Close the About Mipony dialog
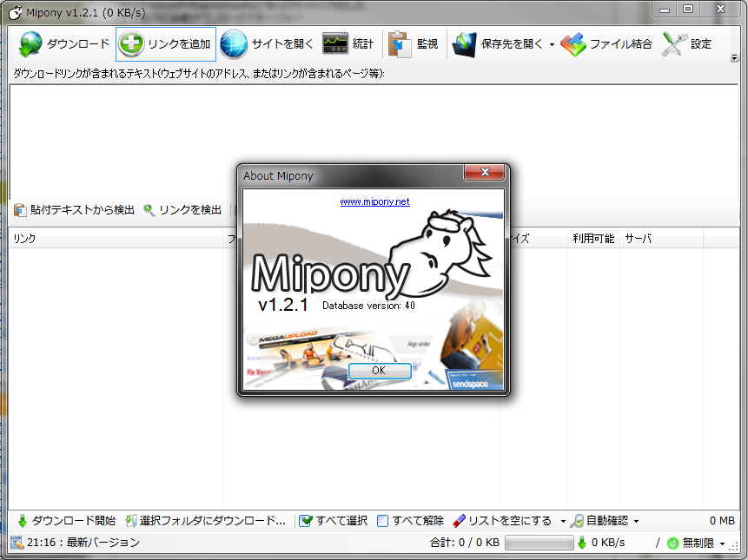 pos(484,172)
